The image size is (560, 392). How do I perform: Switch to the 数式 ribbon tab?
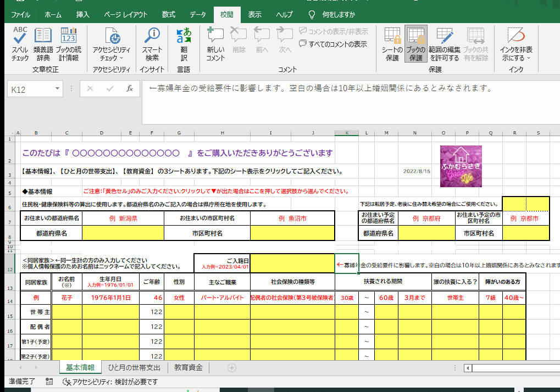[168, 15]
